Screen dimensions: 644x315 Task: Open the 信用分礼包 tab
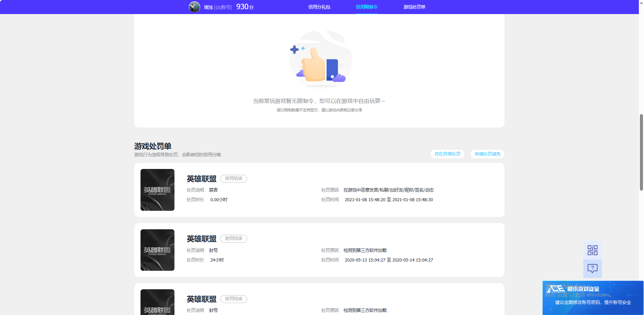point(319,7)
